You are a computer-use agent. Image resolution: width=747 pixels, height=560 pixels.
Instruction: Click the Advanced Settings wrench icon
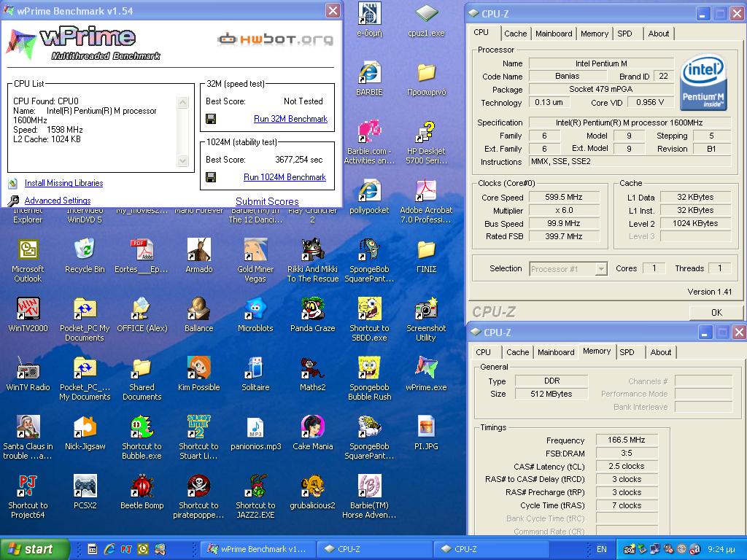click(x=13, y=201)
